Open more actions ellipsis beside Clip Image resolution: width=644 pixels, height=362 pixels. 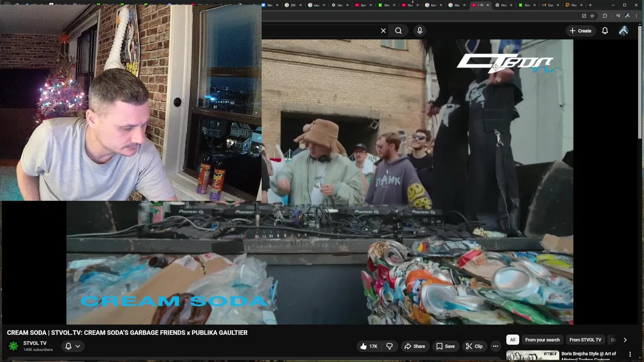pyautogui.click(x=496, y=346)
